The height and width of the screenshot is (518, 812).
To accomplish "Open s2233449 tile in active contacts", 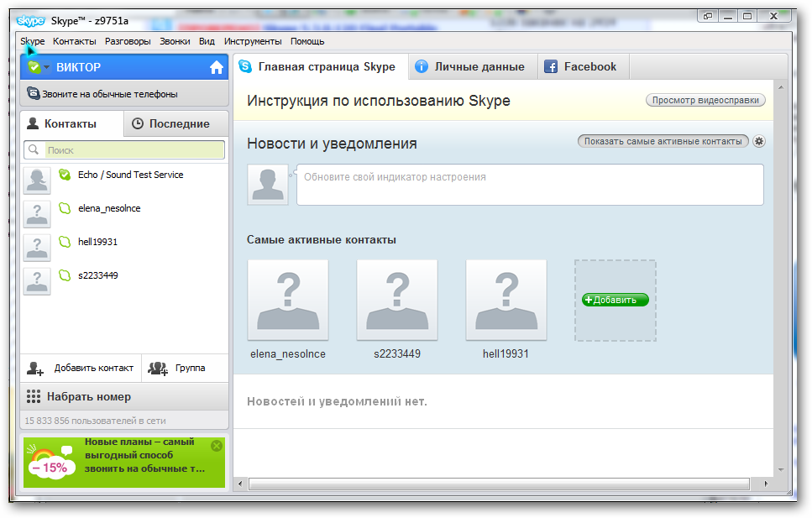I will pos(397,301).
